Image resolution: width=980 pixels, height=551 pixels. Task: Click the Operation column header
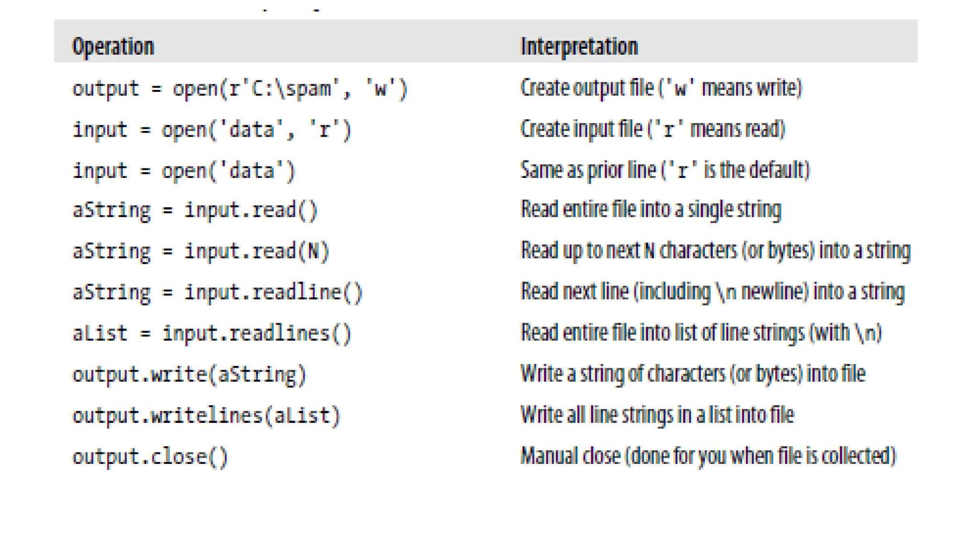tap(113, 47)
